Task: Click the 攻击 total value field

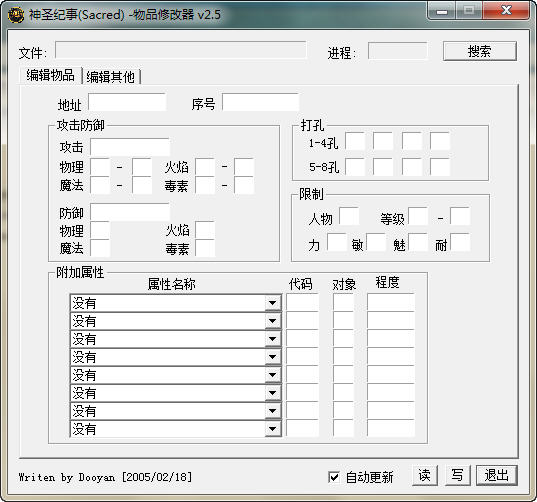Action: [x=130, y=147]
